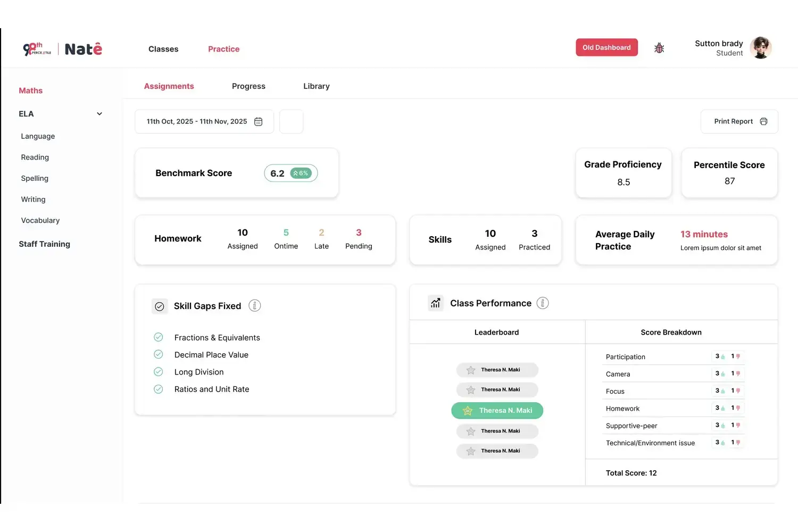Image resolution: width=798 pixels, height=532 pixels.
Task: Open the bug report icon
Action: 659,48
